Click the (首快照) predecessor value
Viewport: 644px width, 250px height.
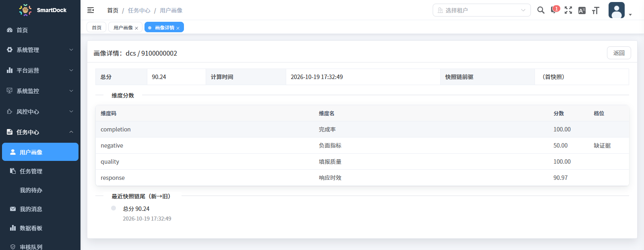point(553,77)
